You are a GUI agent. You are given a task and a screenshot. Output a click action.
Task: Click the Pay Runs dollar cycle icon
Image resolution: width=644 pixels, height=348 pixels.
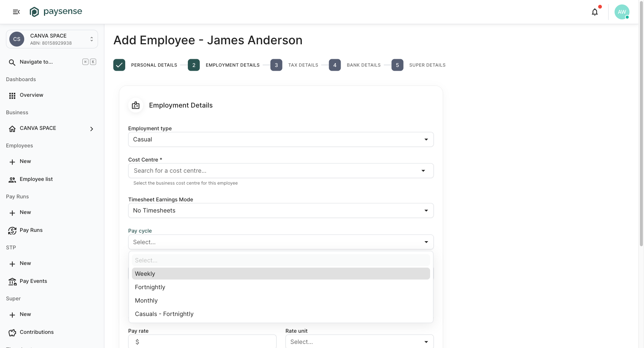(12, 231)
